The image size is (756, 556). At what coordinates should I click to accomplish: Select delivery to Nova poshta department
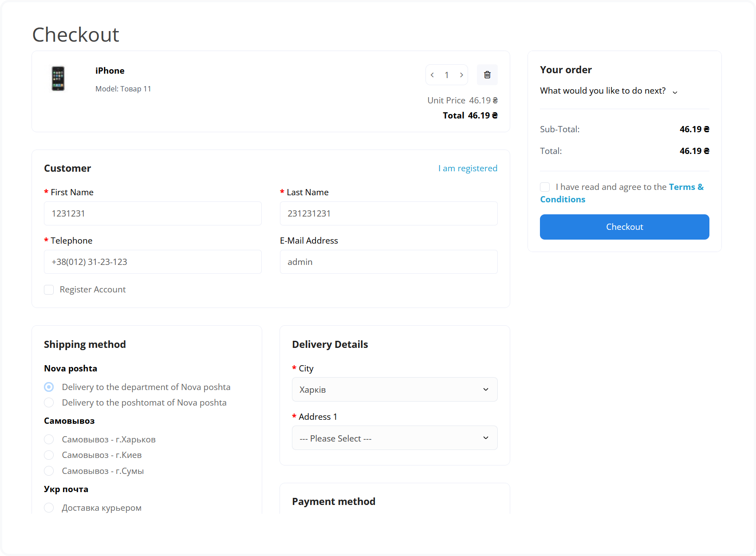pyautogui.click(x=49, y=387)
